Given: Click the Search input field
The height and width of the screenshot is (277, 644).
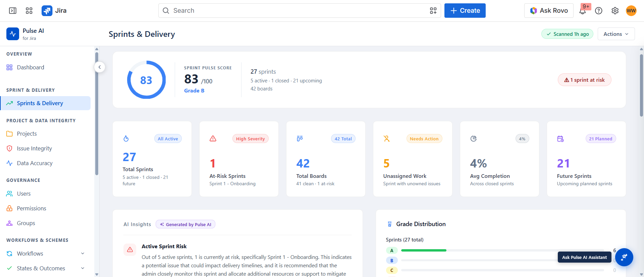Looking at the screenshot, I should tap(300, 11).
